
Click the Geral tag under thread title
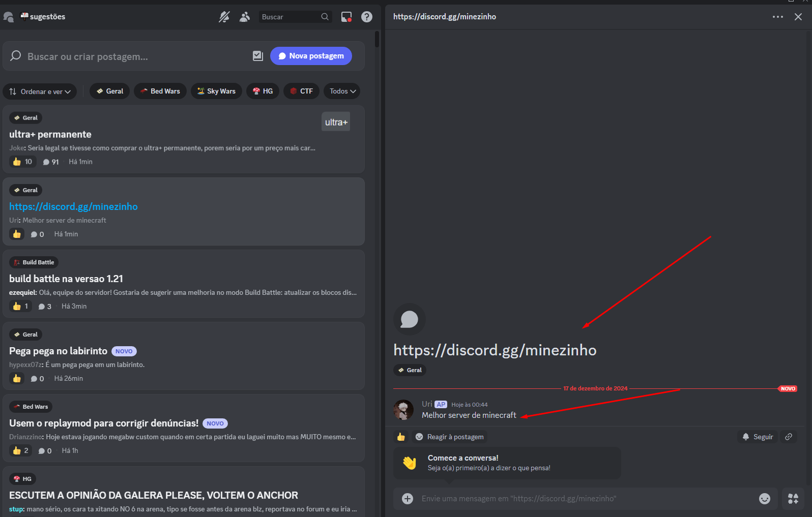tap(410, 370)
